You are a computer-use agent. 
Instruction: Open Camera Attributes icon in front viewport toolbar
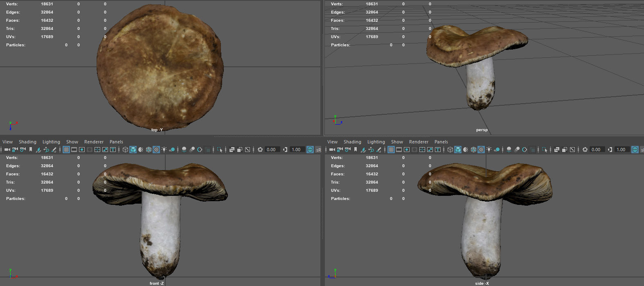23,150
